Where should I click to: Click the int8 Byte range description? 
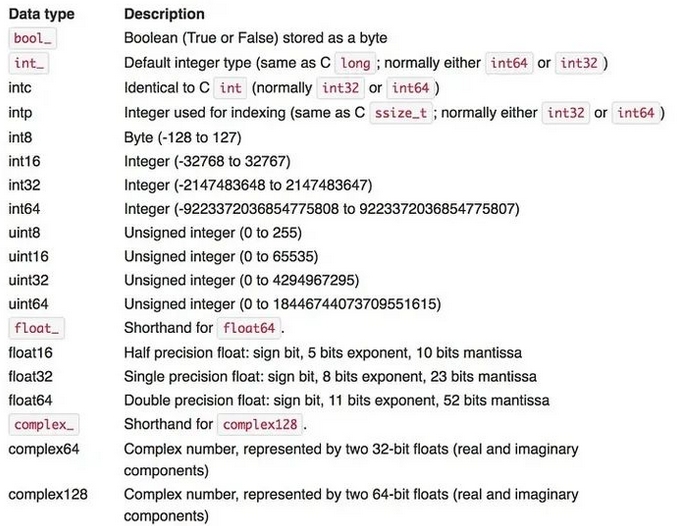click(183, 138)
